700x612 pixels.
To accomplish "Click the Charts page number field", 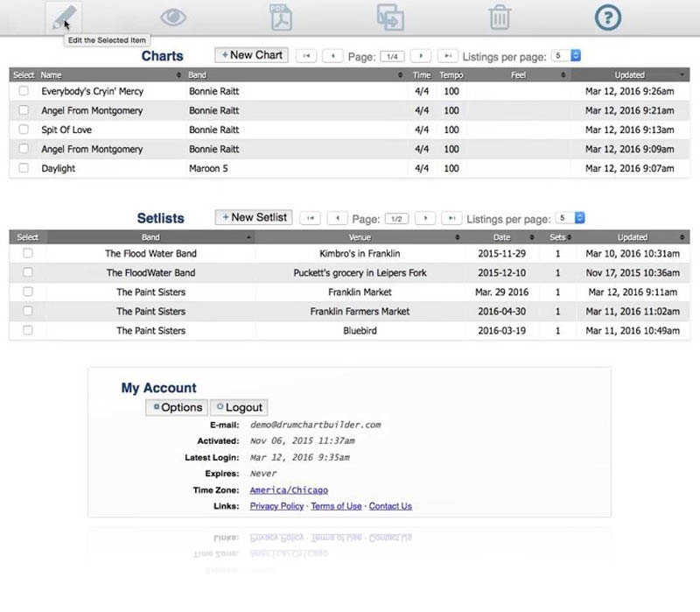I will click(x=391, y=56).
